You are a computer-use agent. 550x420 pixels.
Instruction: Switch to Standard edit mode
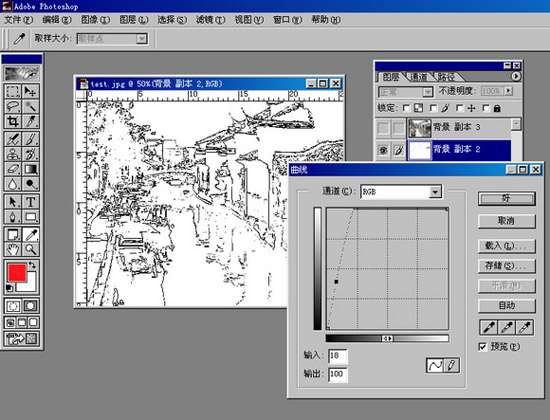(x=13, y=306)
